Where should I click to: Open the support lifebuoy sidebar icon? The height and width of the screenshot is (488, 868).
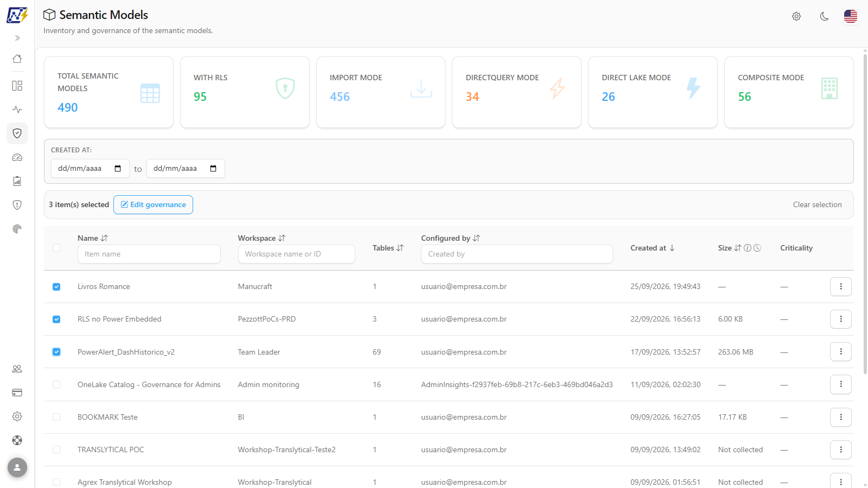tap(17, 440)
